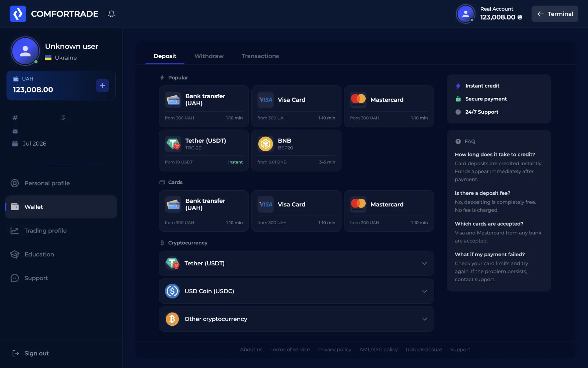Open Terms of service link
This screenshot has height=368, width=588.
pos(290,350)
